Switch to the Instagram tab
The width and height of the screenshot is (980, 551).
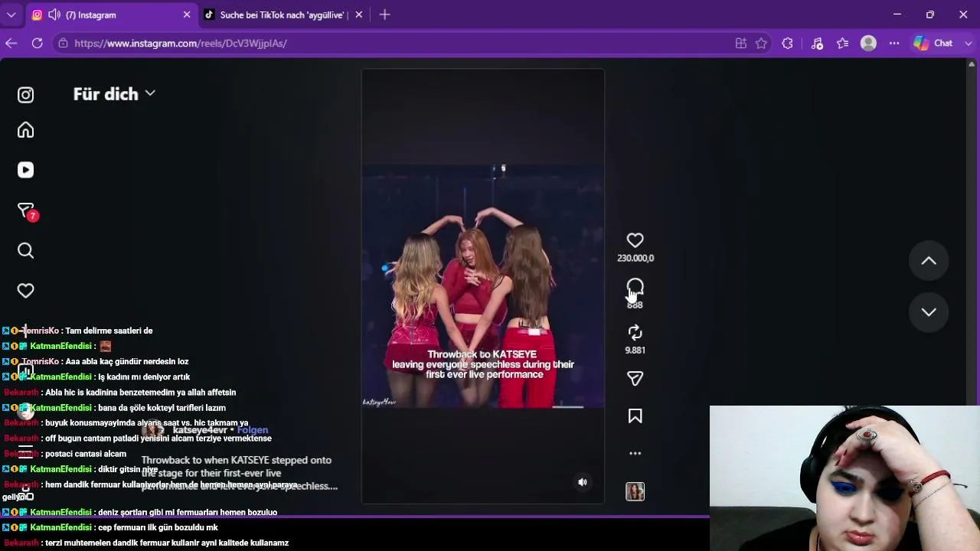coord(111,15)
